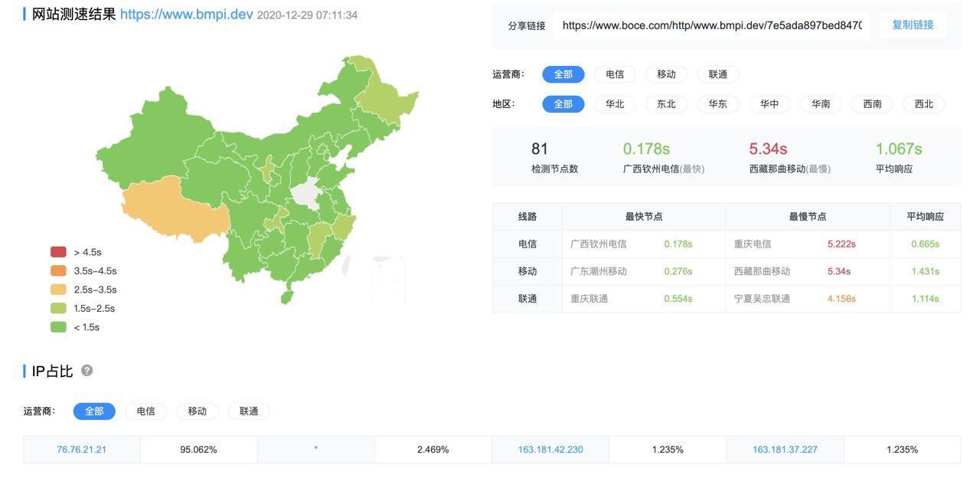Viewport: 980px width, 478px height.
Task: Click the share link URL input field
Action: 711,25
